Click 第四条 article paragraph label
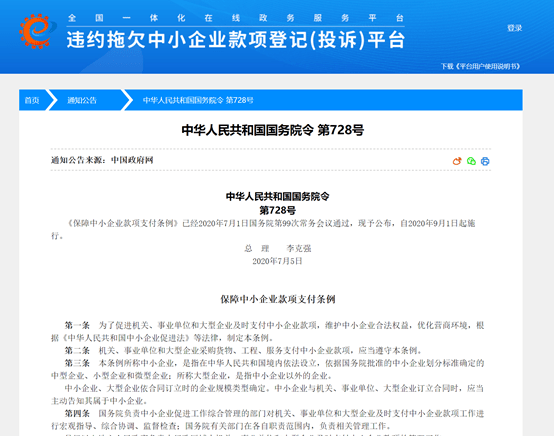The width and height of the screenshot is (554, 436). pyautogui.click(x=77, y=413)
